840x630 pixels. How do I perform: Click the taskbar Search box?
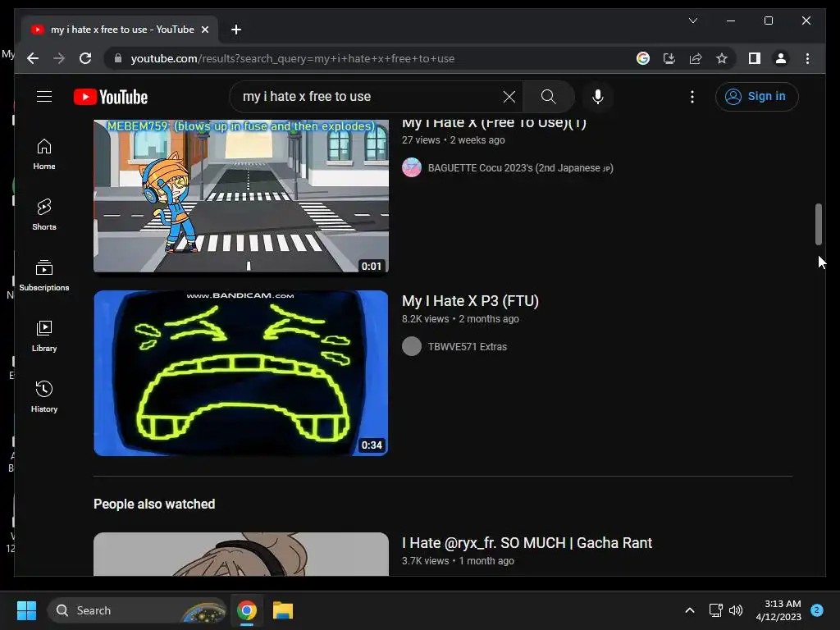click(137, 610)
